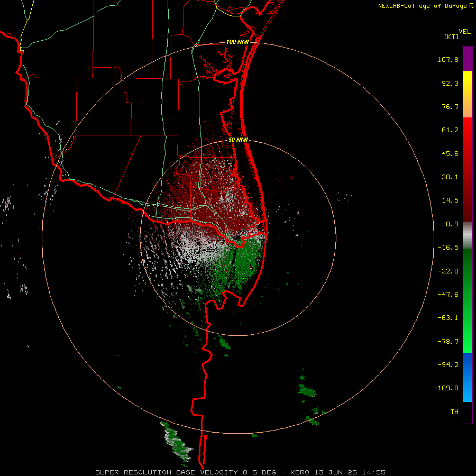Click the 30.1 velocity scale value

pyautogui.click(x=450, y=177)
